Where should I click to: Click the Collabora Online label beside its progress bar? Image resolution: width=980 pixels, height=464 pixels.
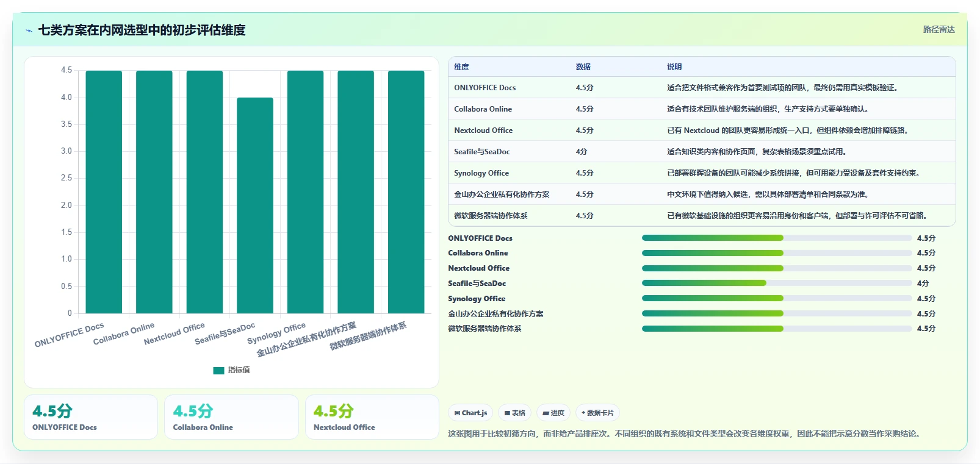[x=478, y=253]
